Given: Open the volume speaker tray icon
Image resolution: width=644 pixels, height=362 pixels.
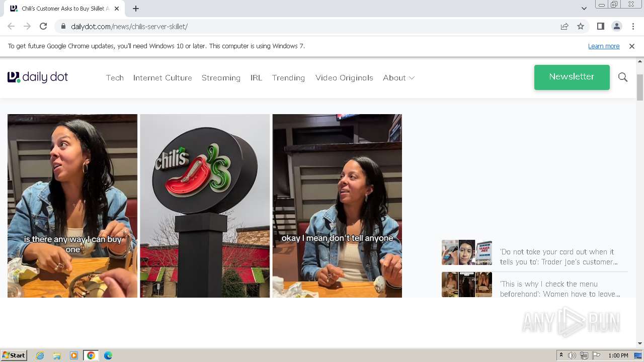Looking at the screenshot, I should click(572, 355).
